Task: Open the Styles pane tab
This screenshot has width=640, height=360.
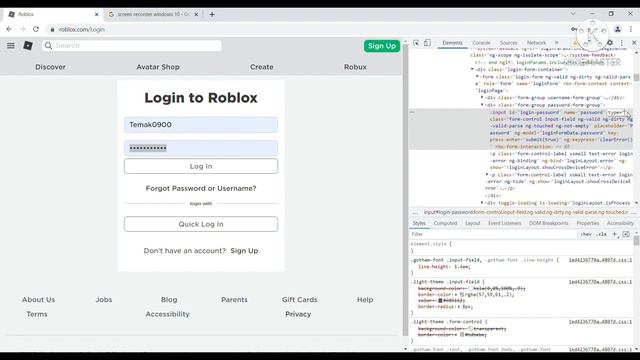Action: 419,223
